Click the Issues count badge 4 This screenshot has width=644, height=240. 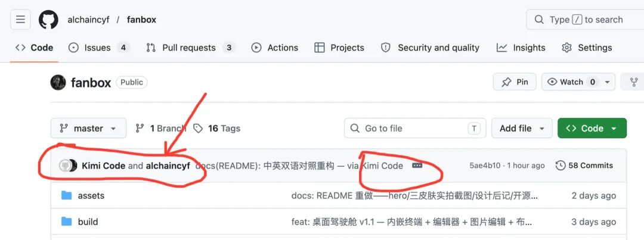tap(123, 48)
